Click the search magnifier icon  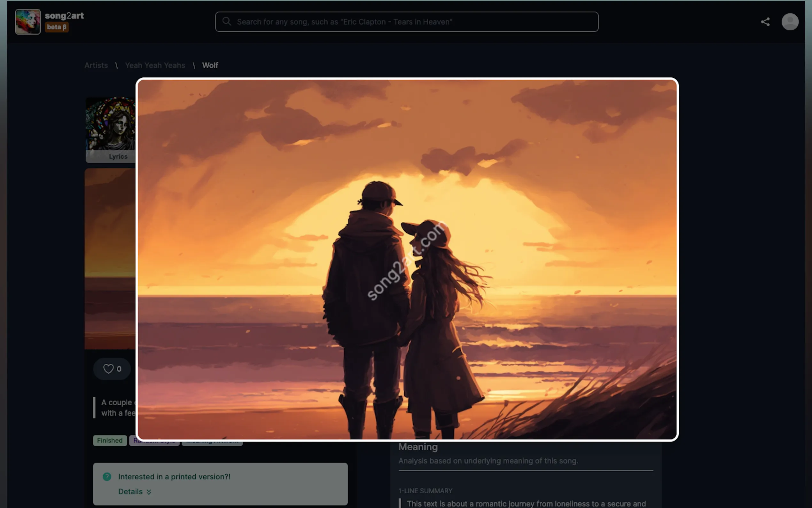point(227,21)
